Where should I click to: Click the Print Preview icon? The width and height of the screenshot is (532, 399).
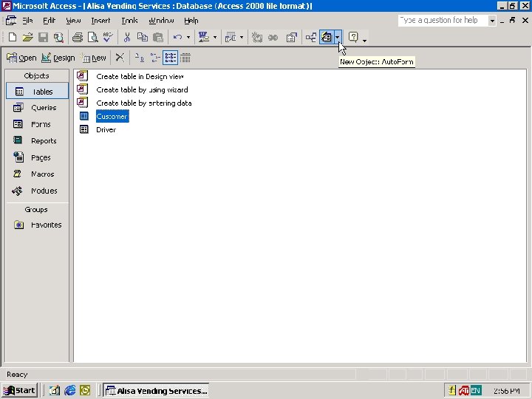92,37
